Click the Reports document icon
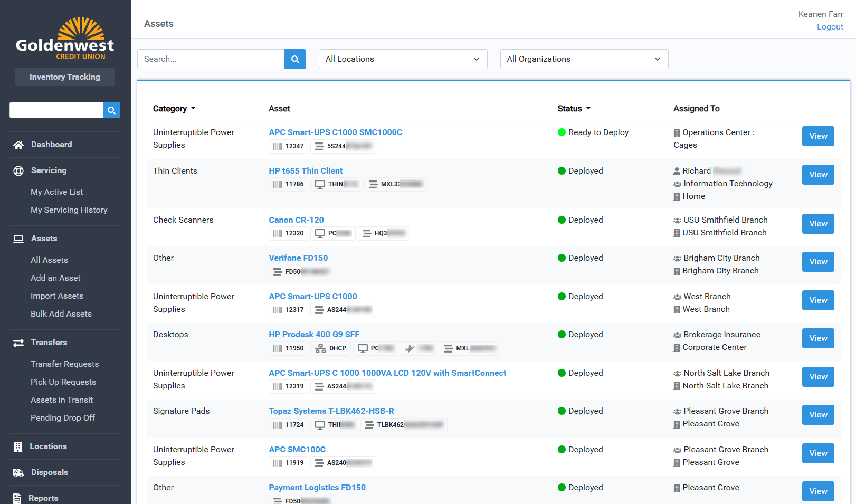 click(x=17, y=498)
